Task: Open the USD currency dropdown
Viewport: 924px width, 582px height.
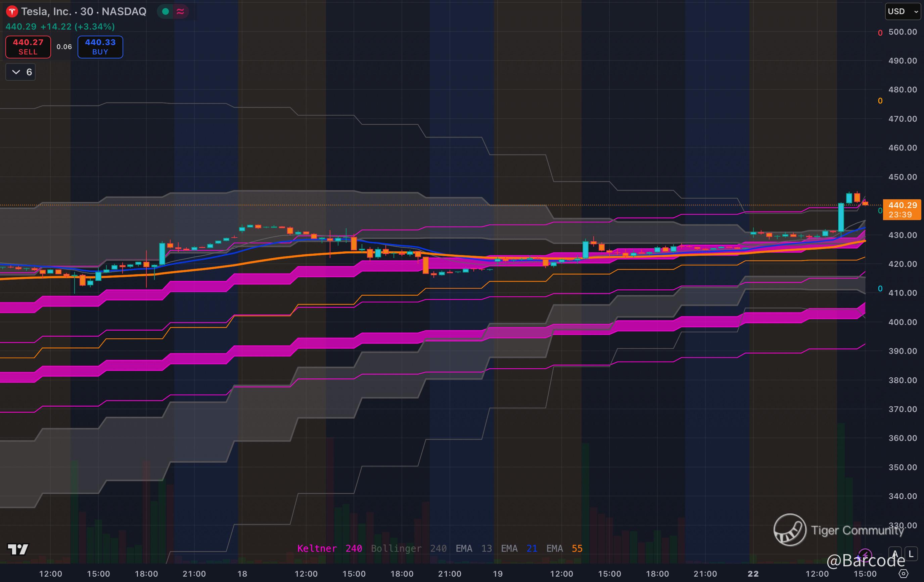Action: click(x=902, y=11)
